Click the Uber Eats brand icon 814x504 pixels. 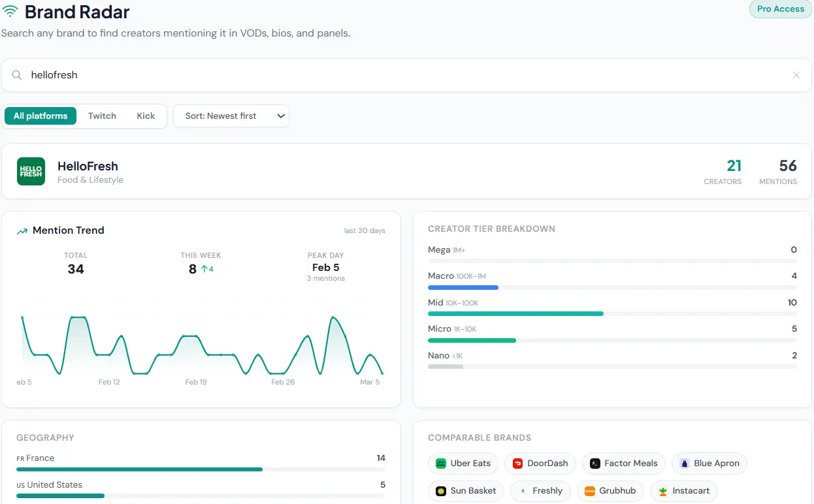[x=440, y=463]
